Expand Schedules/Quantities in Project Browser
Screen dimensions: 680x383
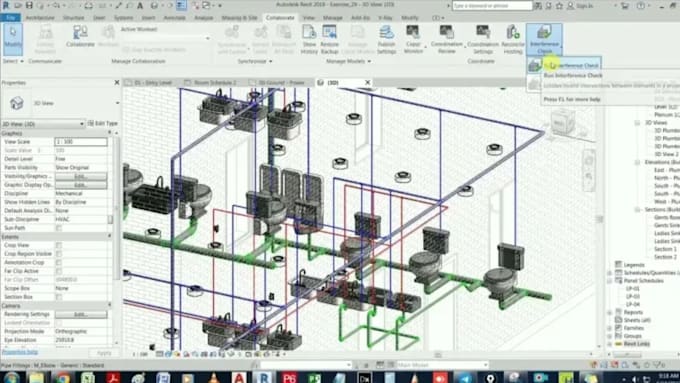(609, 273)
